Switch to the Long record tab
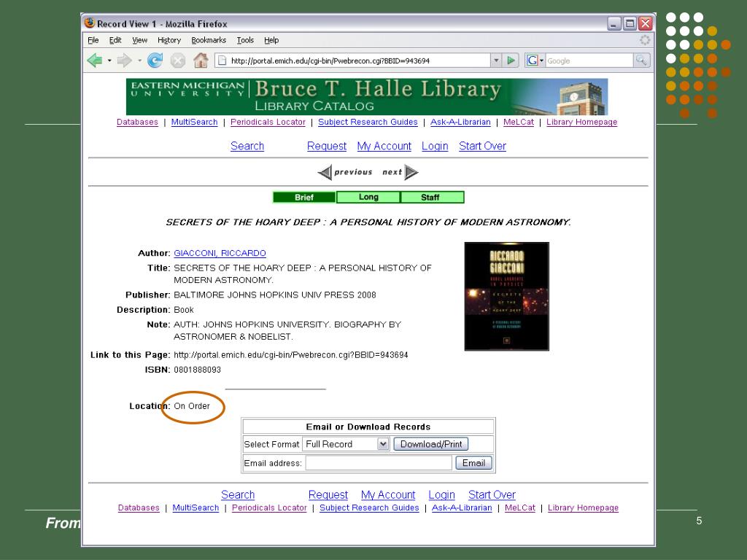Viewport: 747px width, 560px height. point(368,197)
